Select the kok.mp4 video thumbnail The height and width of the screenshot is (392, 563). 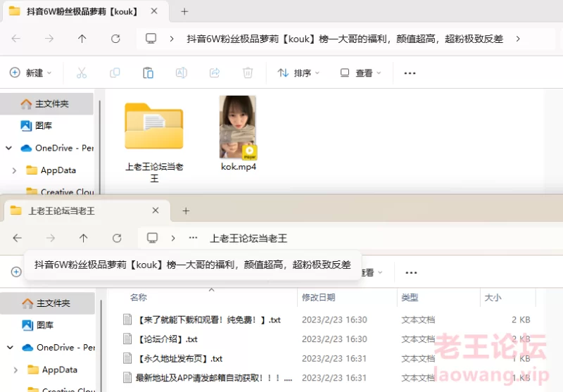click(238, 127)
